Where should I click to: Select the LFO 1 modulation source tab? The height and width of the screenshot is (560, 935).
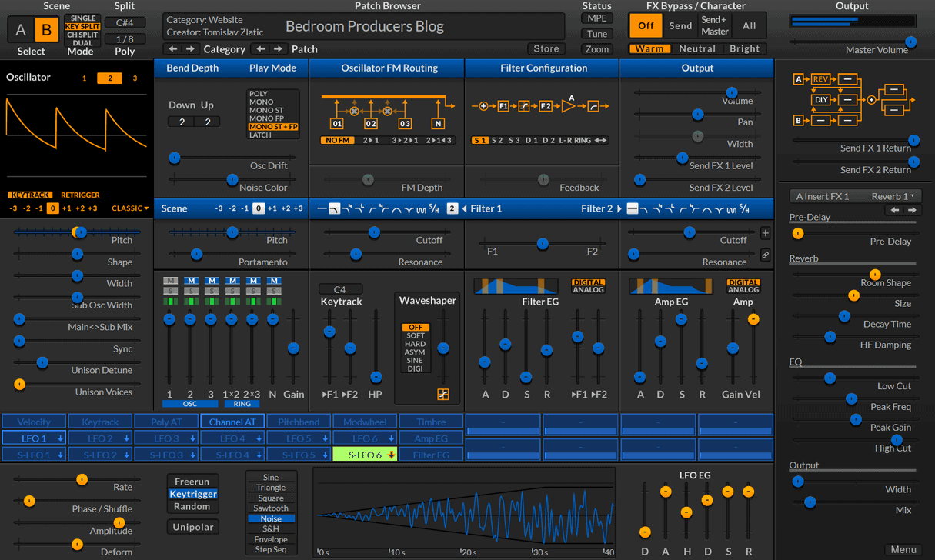click(x=34, y=438)
